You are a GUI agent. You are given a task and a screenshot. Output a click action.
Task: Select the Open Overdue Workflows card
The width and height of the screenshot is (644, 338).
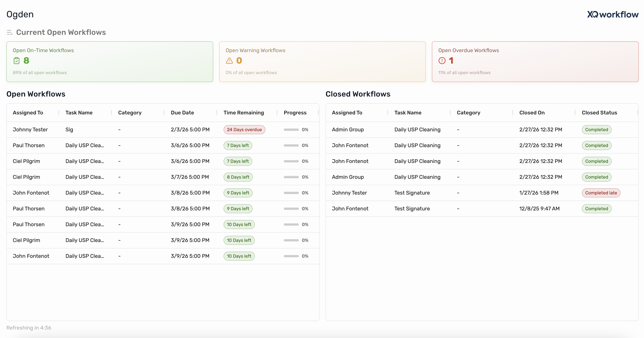(535, 62)
